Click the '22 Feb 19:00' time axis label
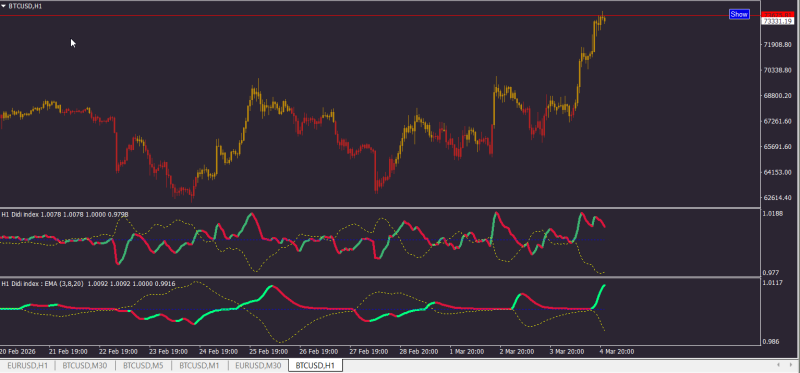800x373 pixels. (x=118, y=352)
